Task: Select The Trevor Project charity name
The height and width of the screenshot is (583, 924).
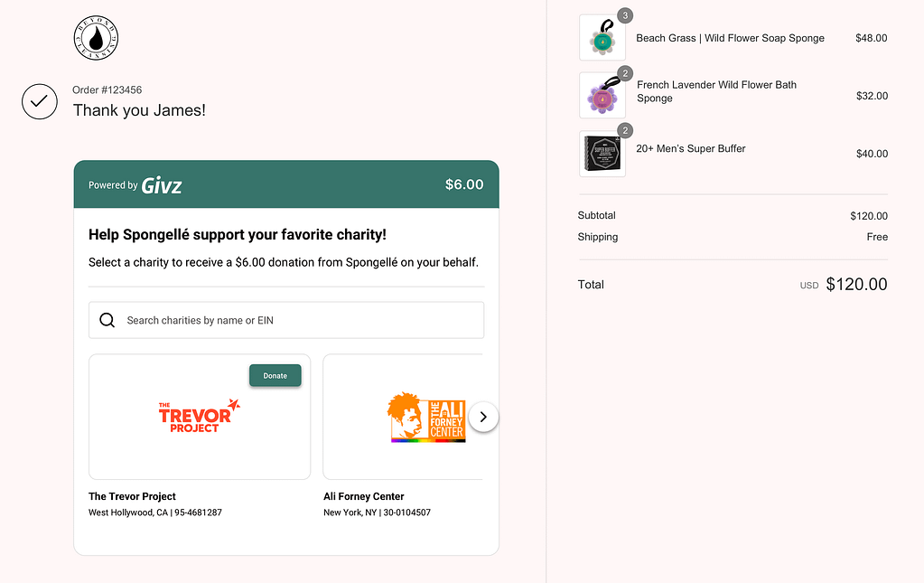Action: pyautogui.click(x=132, y=496)
